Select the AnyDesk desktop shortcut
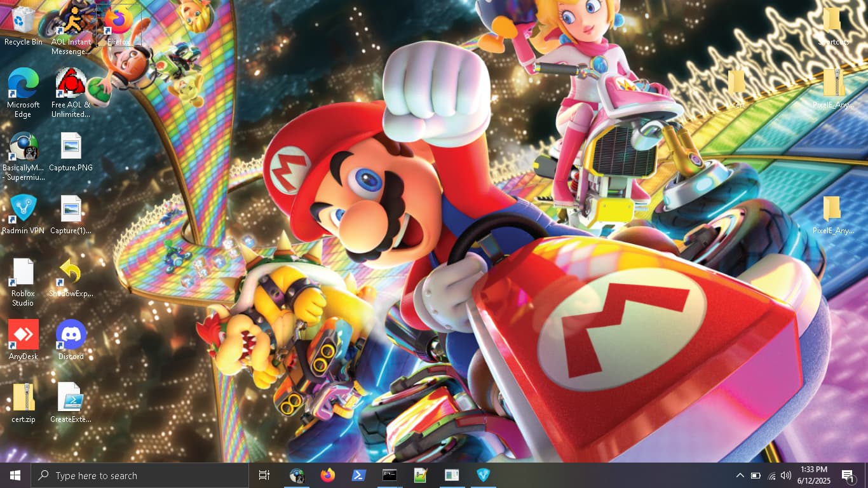868x488 pixels. pos(23,340)
